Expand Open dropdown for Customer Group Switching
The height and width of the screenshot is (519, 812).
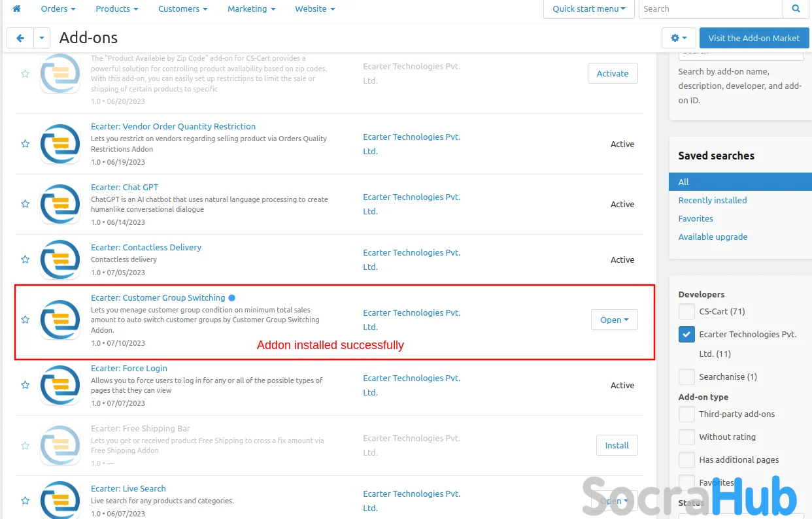click(x=614, y=320)
